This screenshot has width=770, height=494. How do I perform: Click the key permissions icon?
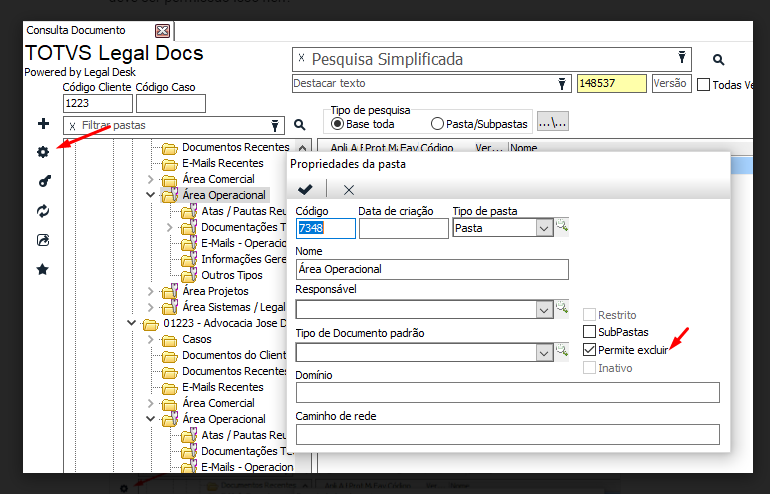click(44, 181)
